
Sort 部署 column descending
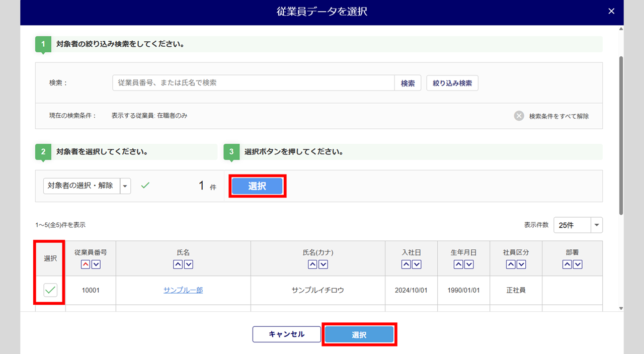coord(578,264)
